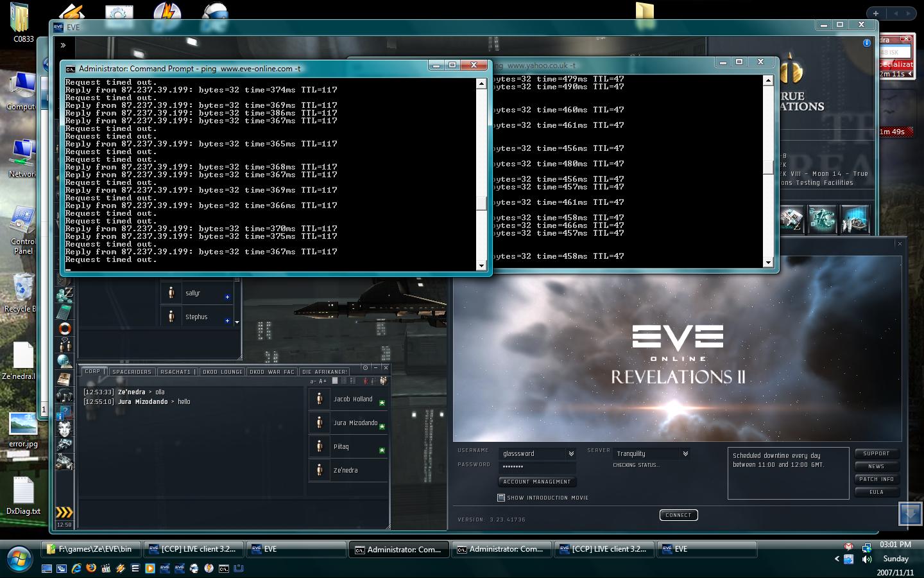Viewport: 924px width, 578px height.
Task: Open the ship fitting icon in the sidebar
Action: 65,444
